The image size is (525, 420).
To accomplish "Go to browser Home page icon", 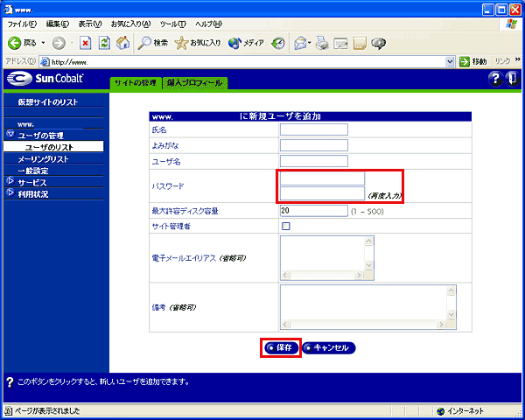I will (x=122, y=43).
